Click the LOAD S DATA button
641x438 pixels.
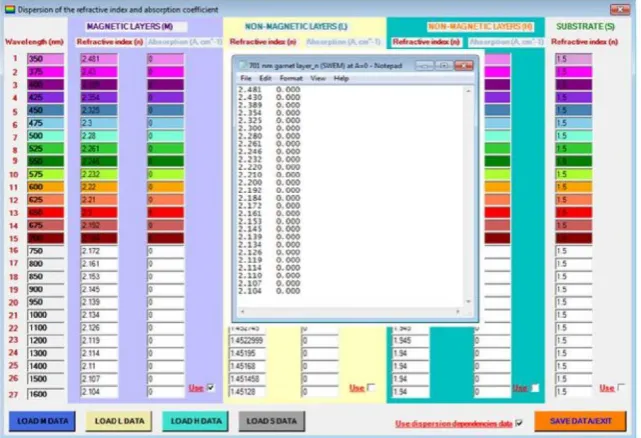point(272,421)
